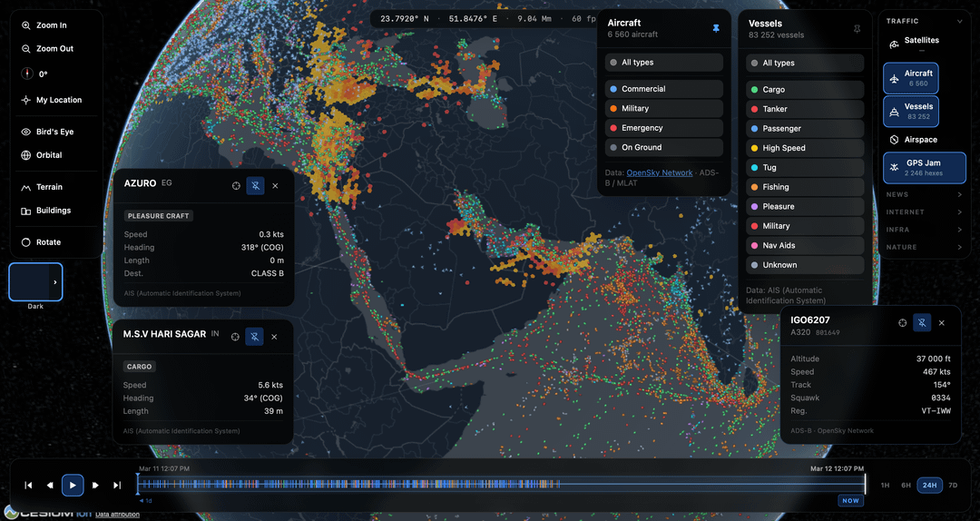Viewport: 980px width, 521px height.
Task: Click the target icon on AZURO card
Action: 236,185
